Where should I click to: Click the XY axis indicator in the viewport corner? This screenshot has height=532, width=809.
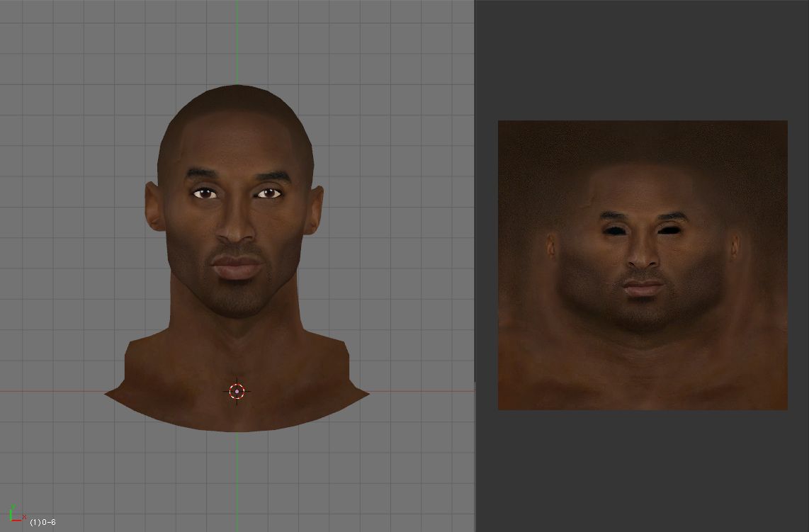point(16,516)
